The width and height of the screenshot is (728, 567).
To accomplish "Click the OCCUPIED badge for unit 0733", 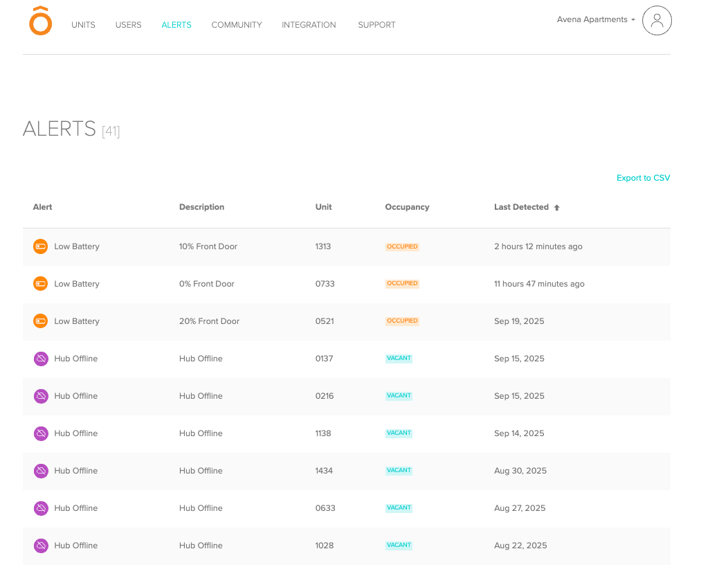I will (402, 283).
